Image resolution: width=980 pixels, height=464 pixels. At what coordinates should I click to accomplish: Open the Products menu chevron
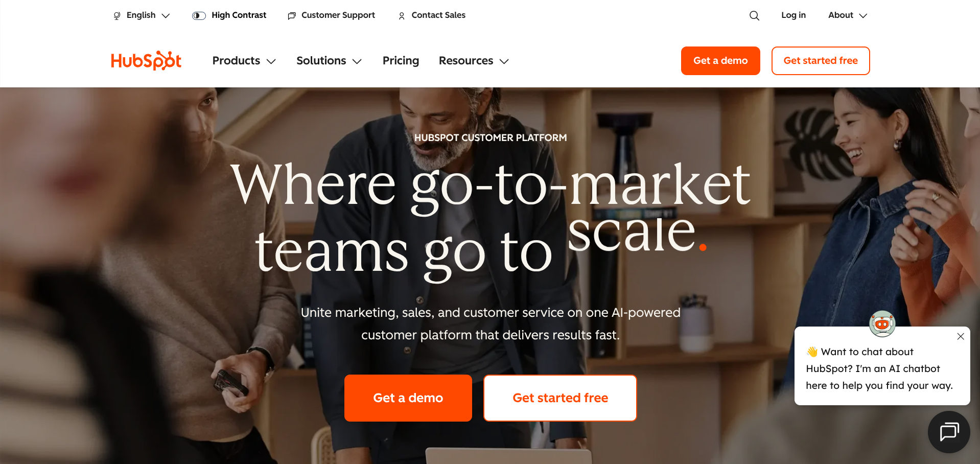[271, 61]
